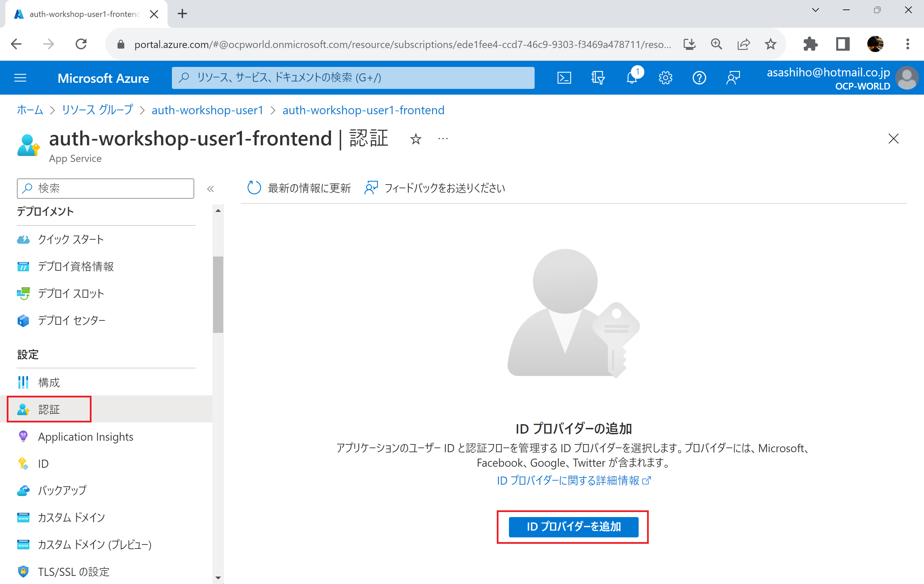Open the portal settings gear

click(665, 77)
